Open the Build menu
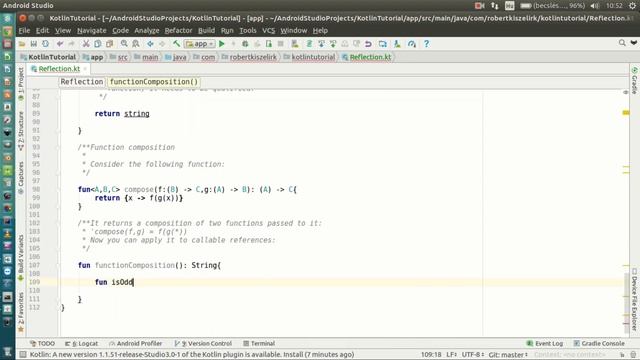The width and height of the screenshot is (640, 360). tap(206, 31)
